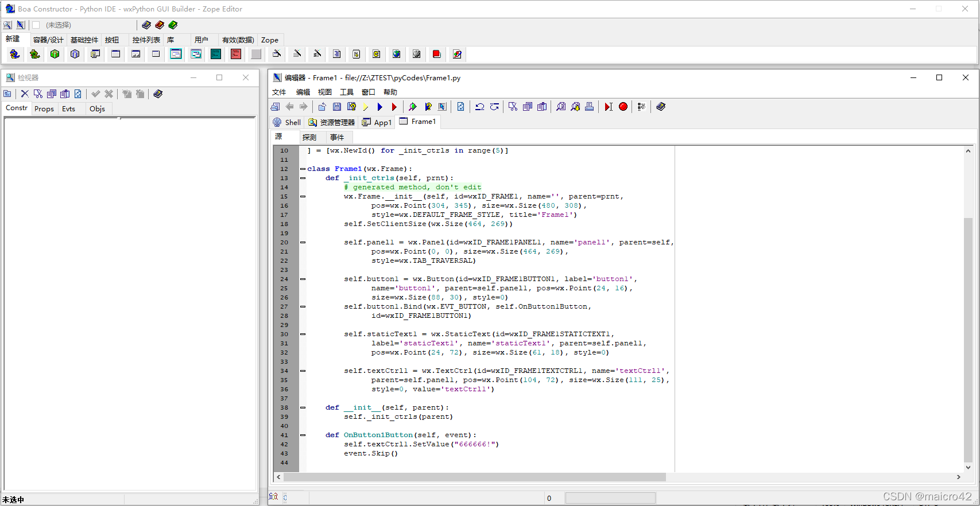Switch to the 资源管理器 tab

331,122
